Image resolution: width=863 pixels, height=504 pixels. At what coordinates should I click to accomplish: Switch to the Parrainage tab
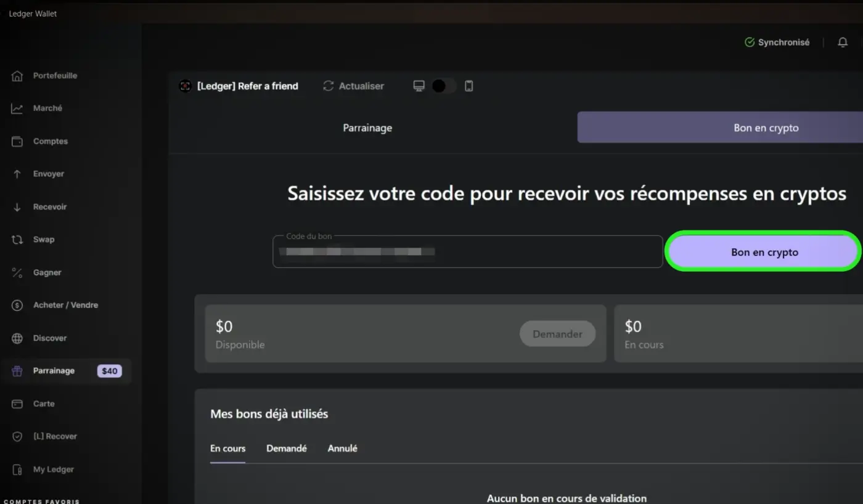367,128
